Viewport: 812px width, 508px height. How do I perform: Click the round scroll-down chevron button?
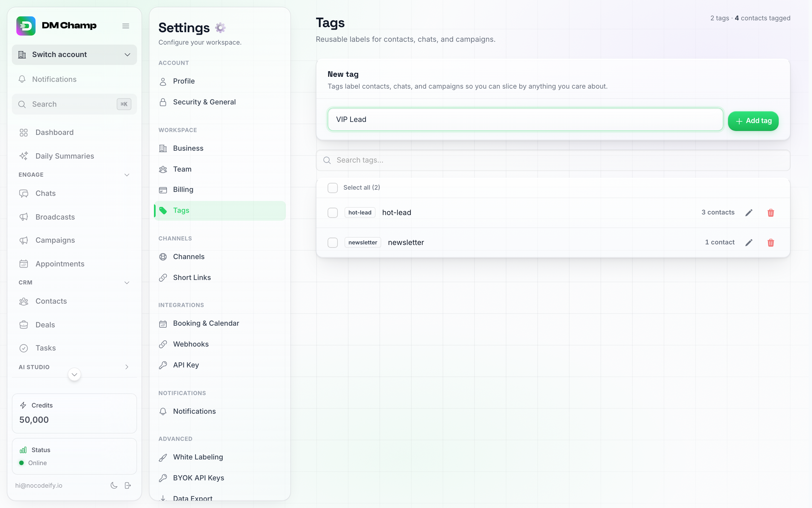coord(74,374)
